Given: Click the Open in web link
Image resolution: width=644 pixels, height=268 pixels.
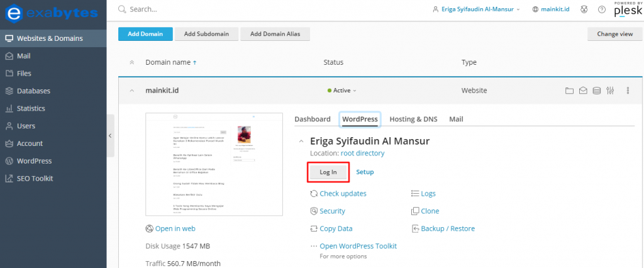Looking at the screenshot, I should coord(175,228).
